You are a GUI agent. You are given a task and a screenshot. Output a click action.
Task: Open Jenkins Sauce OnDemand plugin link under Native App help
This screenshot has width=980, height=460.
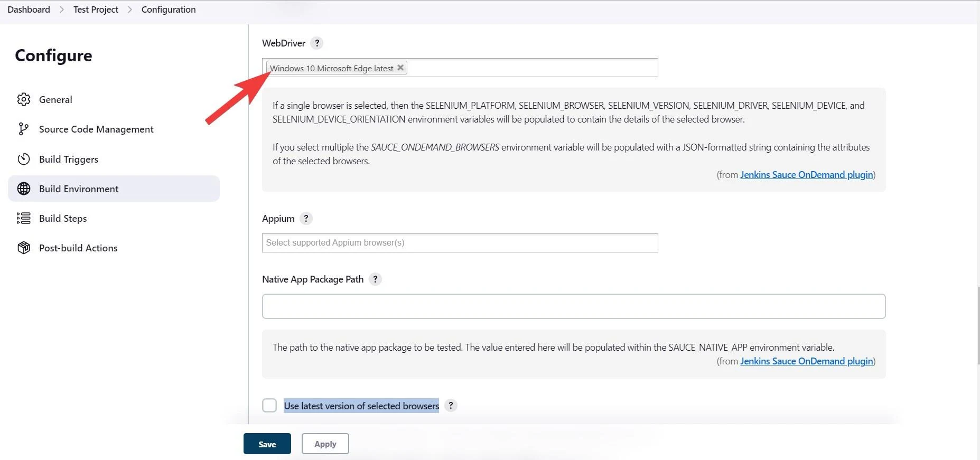[x=807, y=361]
